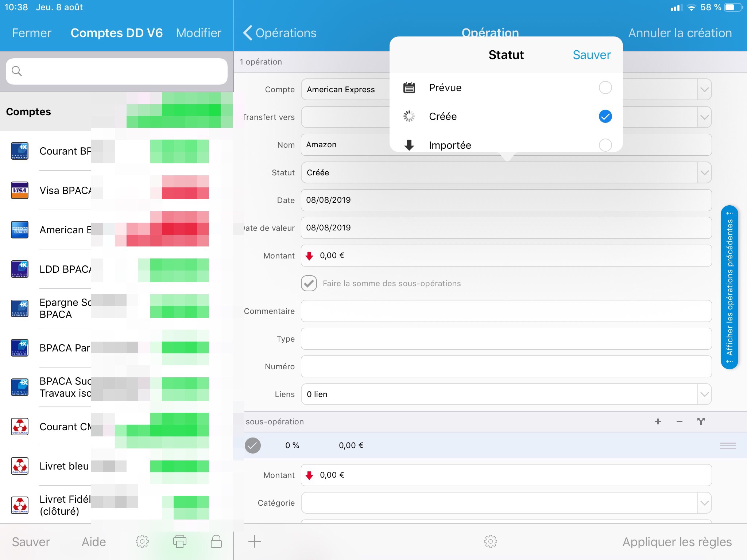Select the American Express account row
Image resolution: width=747 pixels, height=560 pixels.
pos(66,230)
